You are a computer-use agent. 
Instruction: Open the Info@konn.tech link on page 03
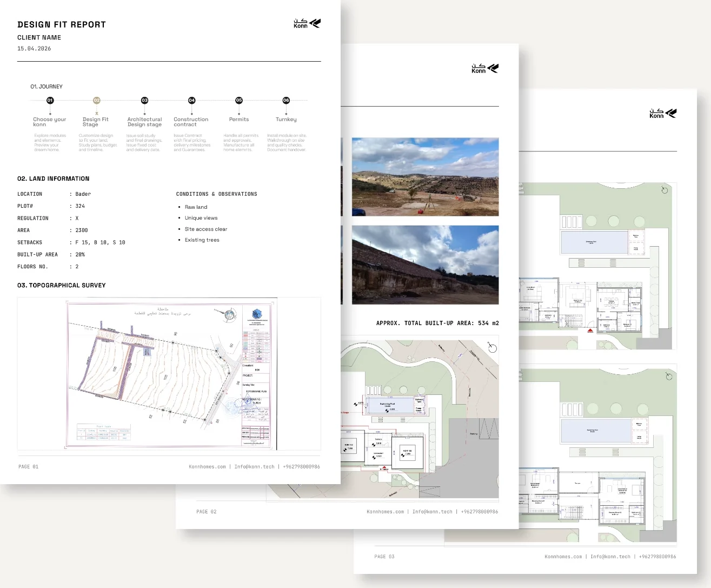(610, 557)
